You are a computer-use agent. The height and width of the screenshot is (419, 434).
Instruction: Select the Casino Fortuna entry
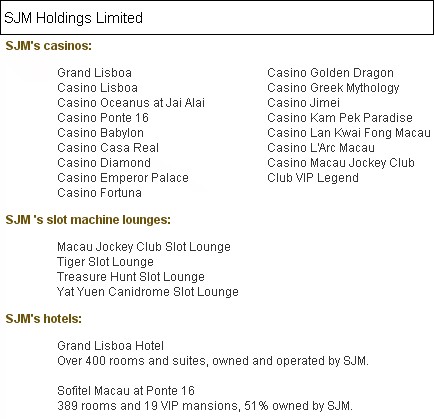tap(99, 193)
